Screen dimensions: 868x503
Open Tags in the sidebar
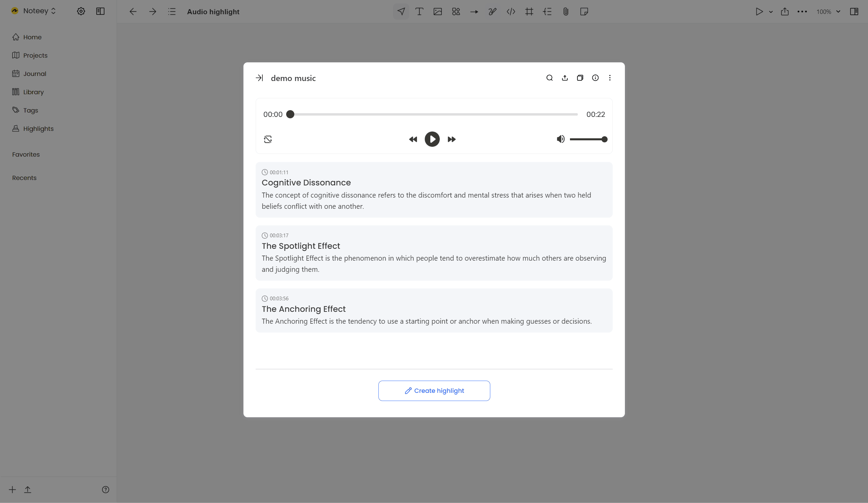25,110
